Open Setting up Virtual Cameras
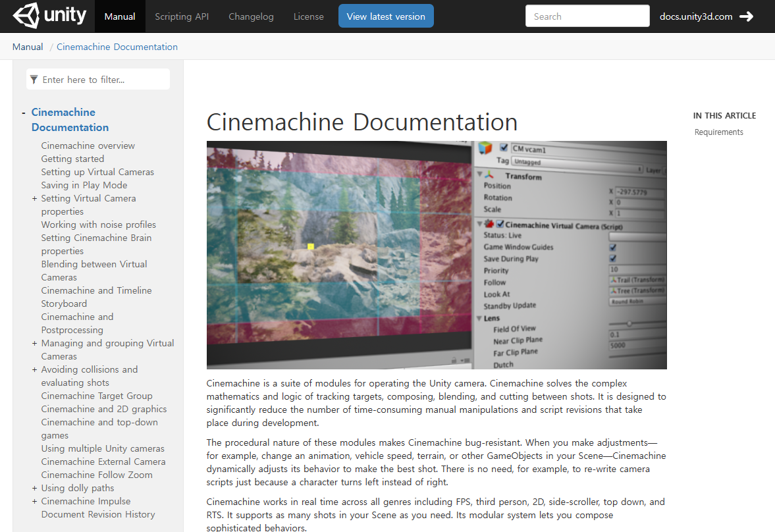This screenshot has width=775, height=532. pyautogui.click(x=97, y=172)
